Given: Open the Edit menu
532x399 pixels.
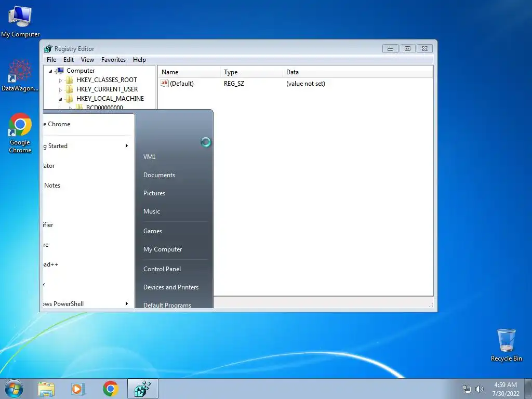Looking at the screenshot, I should pyautogui.click(x=69, y=60).
